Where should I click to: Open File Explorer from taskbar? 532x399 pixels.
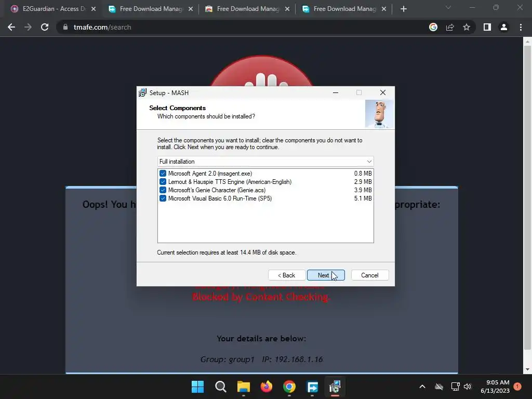coord(243,387)
